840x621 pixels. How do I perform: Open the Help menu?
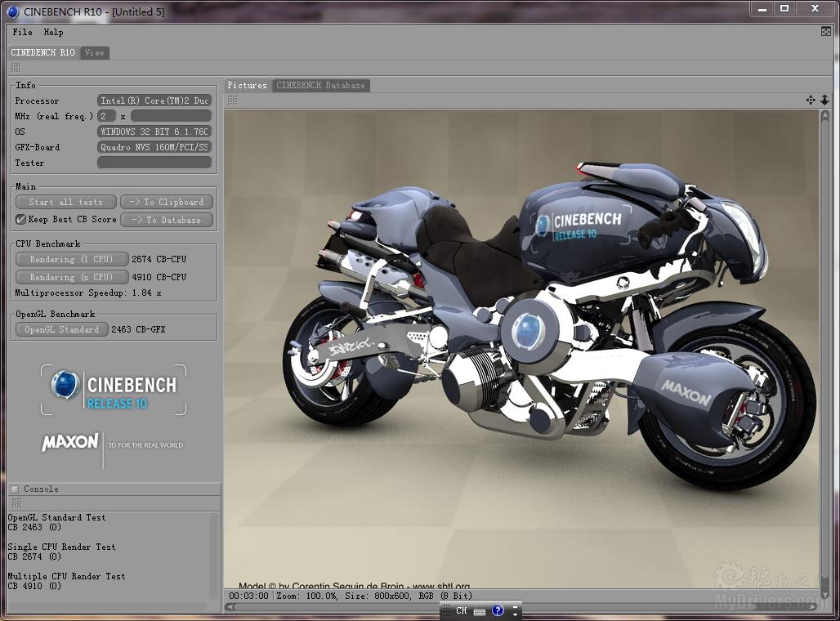[x=53, y=32]
